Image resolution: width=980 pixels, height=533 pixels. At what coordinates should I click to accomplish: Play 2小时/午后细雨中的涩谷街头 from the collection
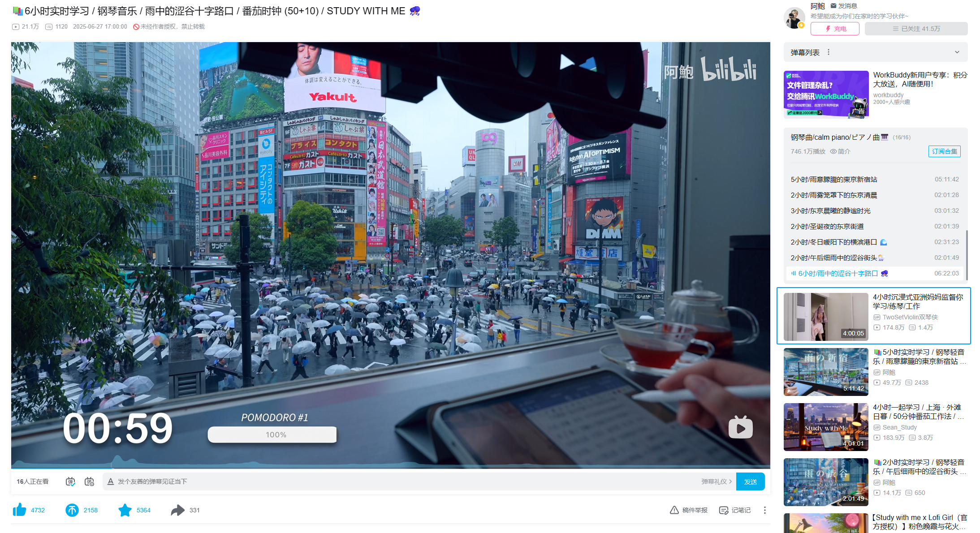click(875, 258)
